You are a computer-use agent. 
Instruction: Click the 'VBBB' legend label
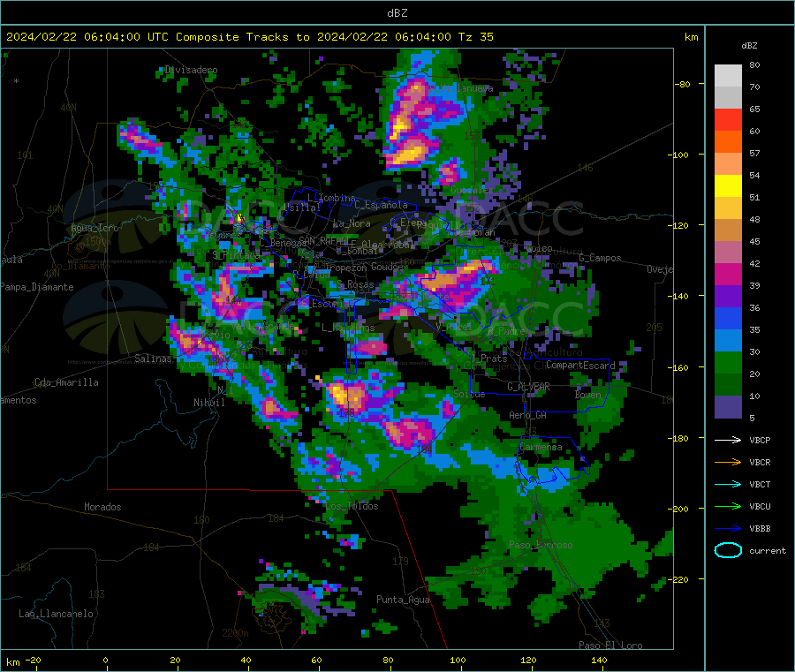point(760,529)
